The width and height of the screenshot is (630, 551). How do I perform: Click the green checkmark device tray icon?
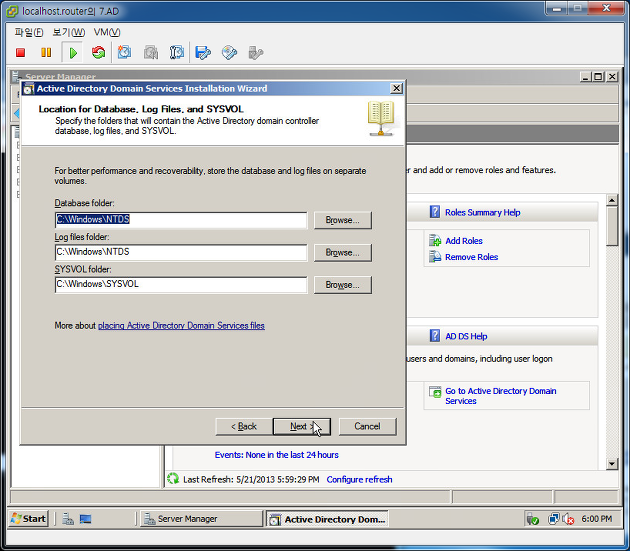532,519
